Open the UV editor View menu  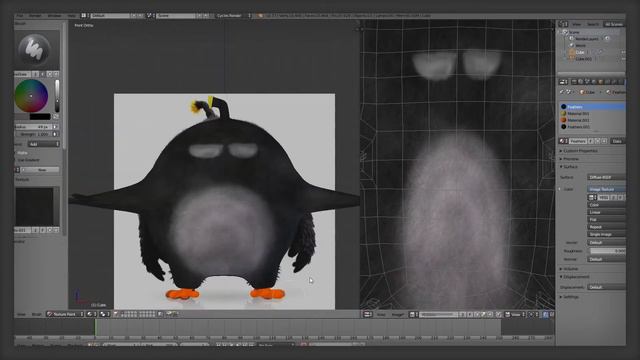point(381,314)
